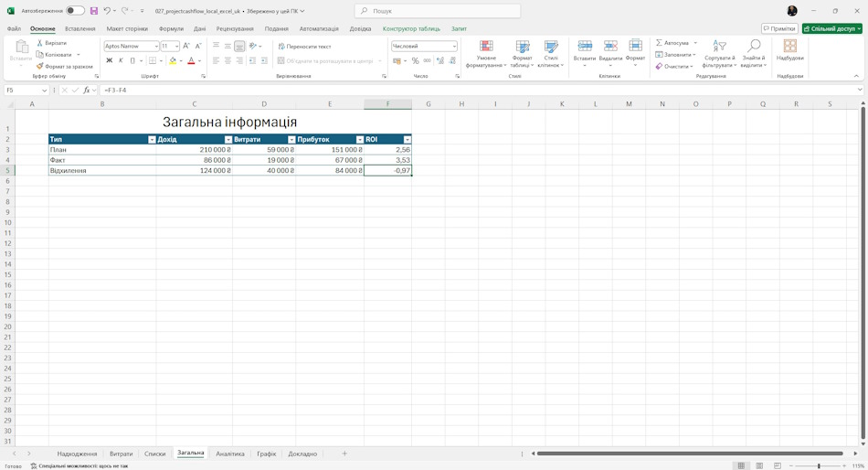Open the Файл menu tab
The image size is (868, 470).
click(x=14, y=28)
